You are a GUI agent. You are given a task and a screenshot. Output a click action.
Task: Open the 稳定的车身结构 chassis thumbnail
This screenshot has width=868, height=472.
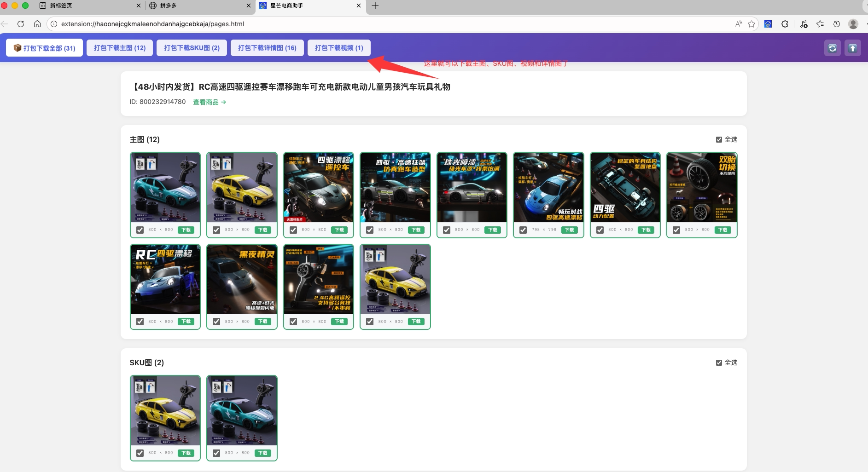(x=625, y=188)
